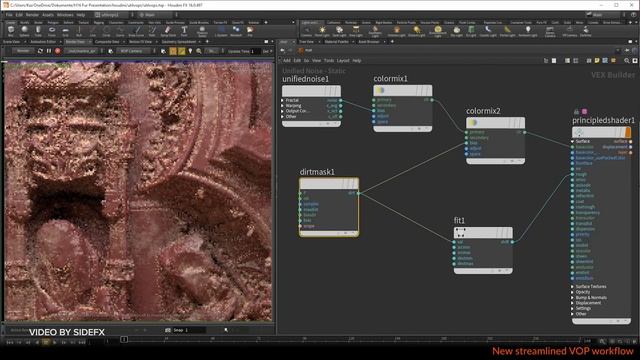The height and width of the screenshot is (360, 640).
Task: Expand Settings section on principledshader1
Action: [572, 309]
